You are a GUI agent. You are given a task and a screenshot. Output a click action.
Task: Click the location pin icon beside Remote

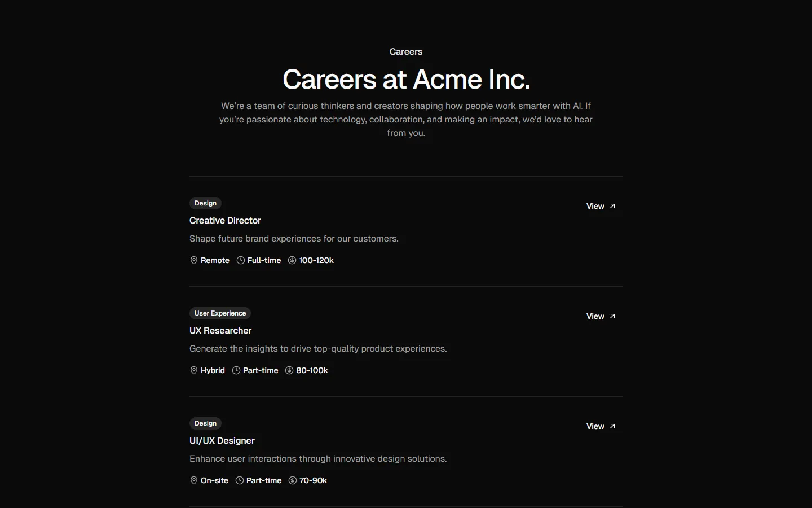coord(193,260)
